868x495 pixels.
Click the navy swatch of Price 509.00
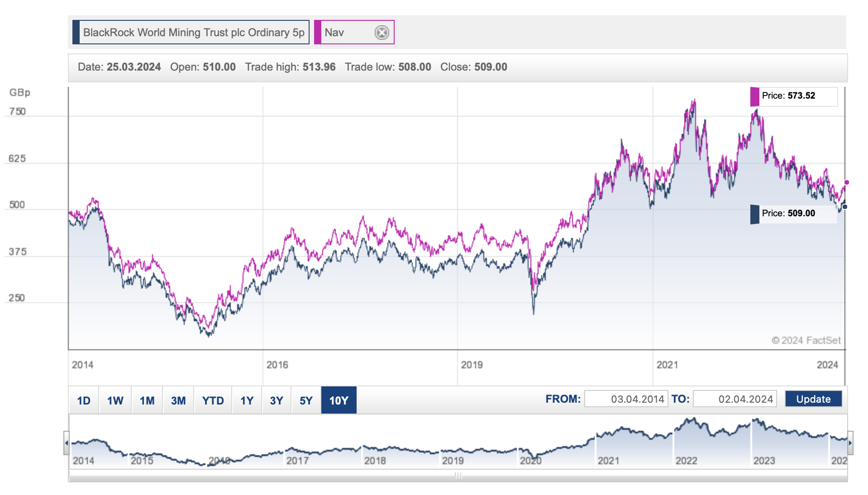click(754, 214)
